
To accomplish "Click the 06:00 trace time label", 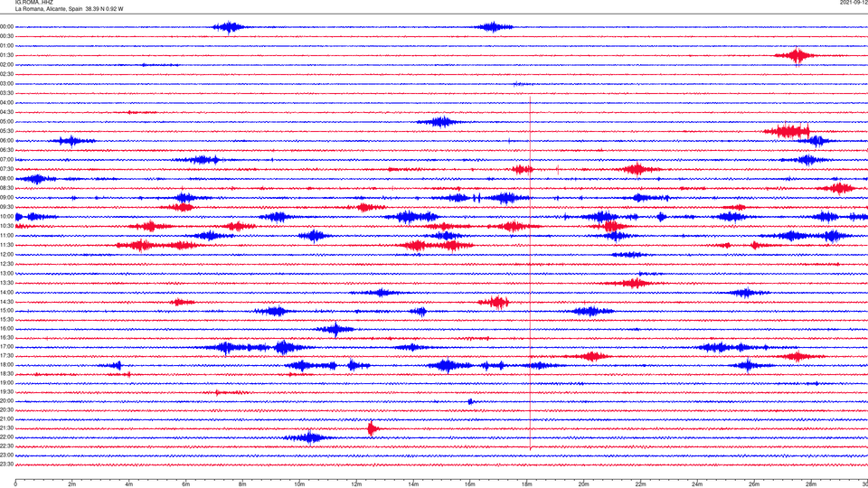I will tap(6, 141).
